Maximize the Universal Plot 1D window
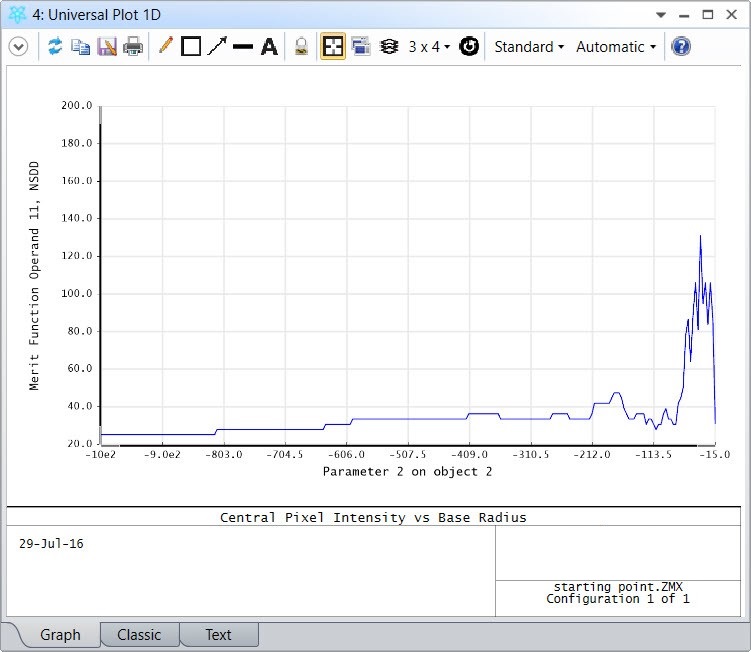This screenshot has height=652, width=751. (708, 15)
